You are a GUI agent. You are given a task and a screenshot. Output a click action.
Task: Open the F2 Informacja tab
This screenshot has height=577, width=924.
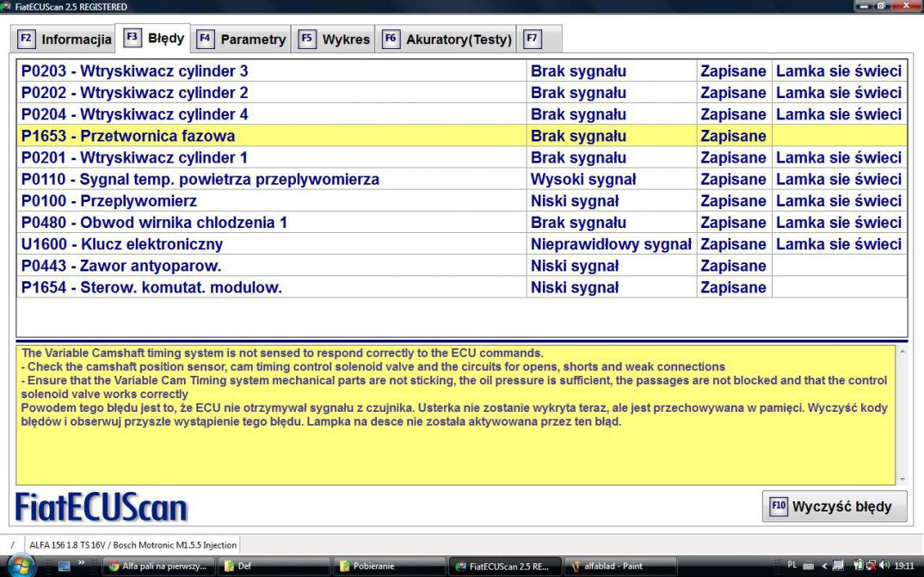click(x=64, y=40)
